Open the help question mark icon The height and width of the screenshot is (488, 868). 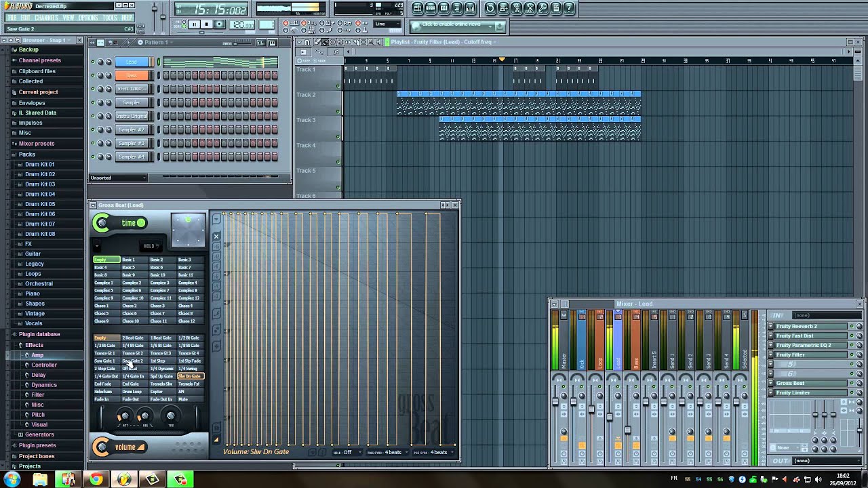point(569,8)
